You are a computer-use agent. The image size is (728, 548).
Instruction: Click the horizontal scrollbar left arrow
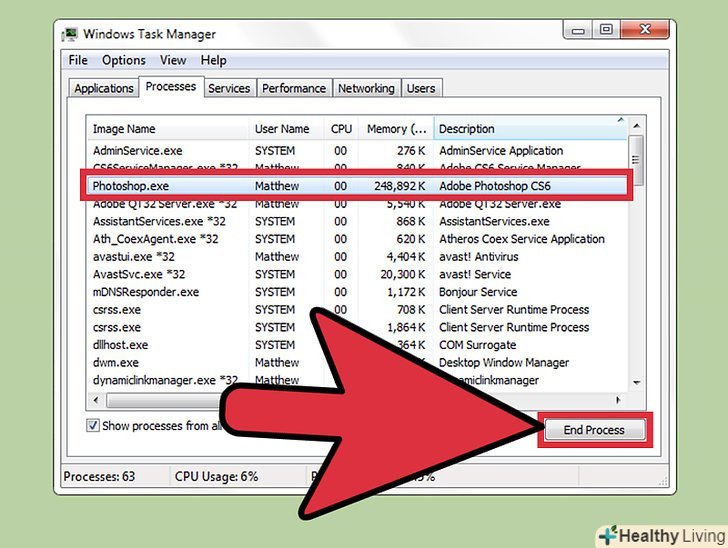click(96, 400)
